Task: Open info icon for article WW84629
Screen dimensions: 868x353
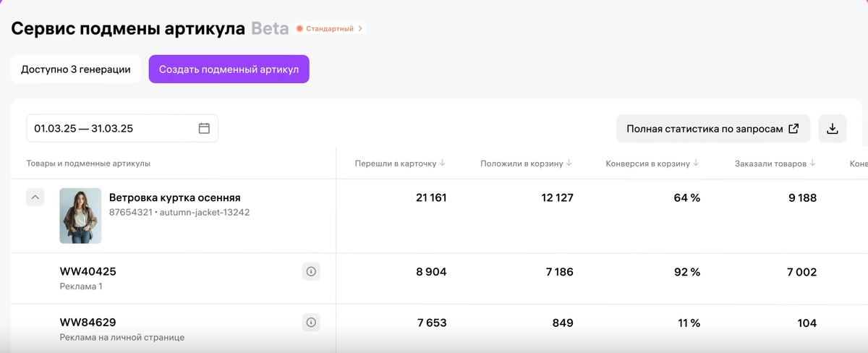Action: pyautogui.click(x=311, y=323)
